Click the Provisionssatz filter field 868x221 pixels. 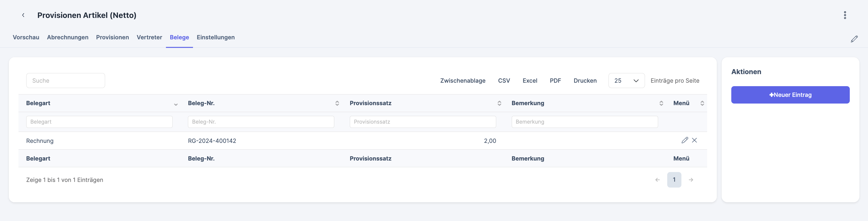[422, 122]
